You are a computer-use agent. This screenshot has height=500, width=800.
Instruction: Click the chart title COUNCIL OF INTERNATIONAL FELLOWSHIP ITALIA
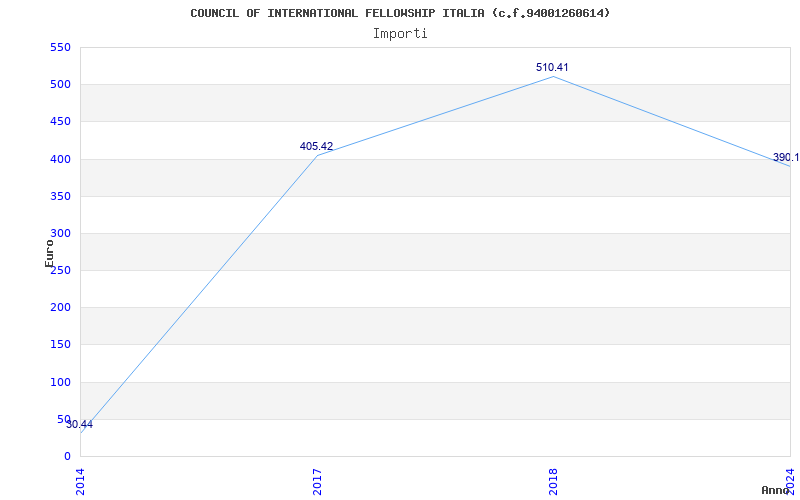400,13
